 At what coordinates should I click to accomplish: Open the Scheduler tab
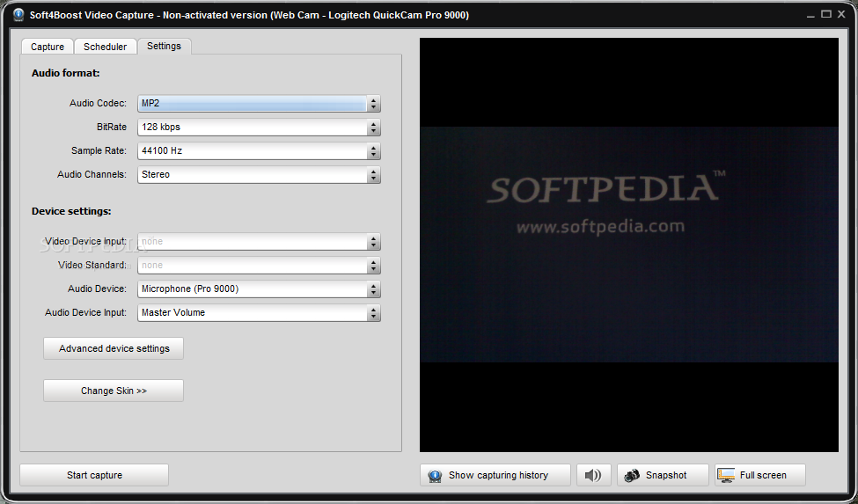point(105,47)
